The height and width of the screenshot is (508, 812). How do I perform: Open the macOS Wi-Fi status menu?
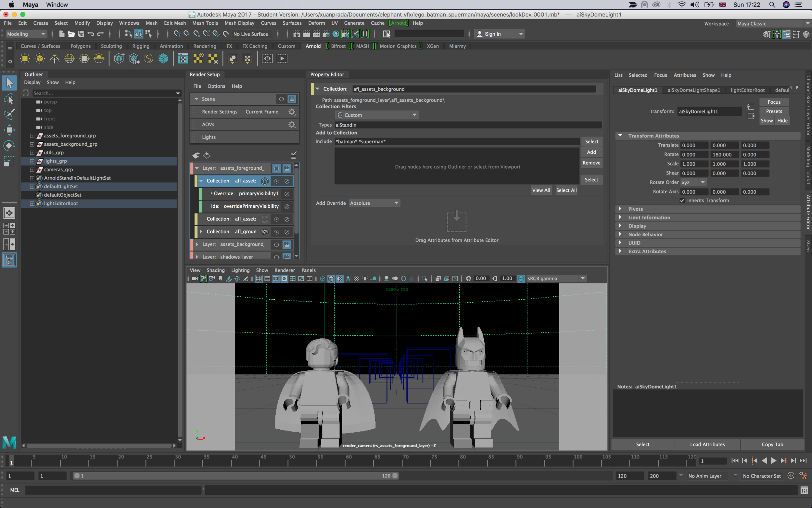(x=681, y=5)
